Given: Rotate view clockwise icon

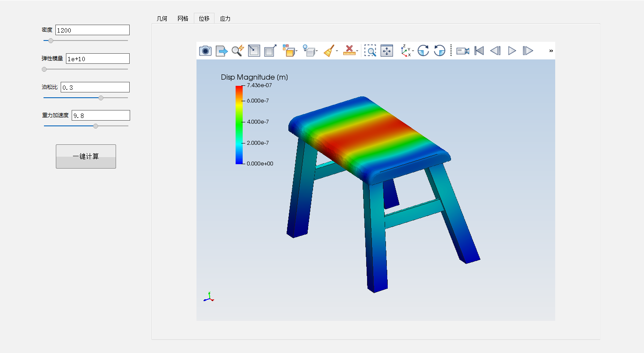Looking at the screenshot, I should click(423, 51).
